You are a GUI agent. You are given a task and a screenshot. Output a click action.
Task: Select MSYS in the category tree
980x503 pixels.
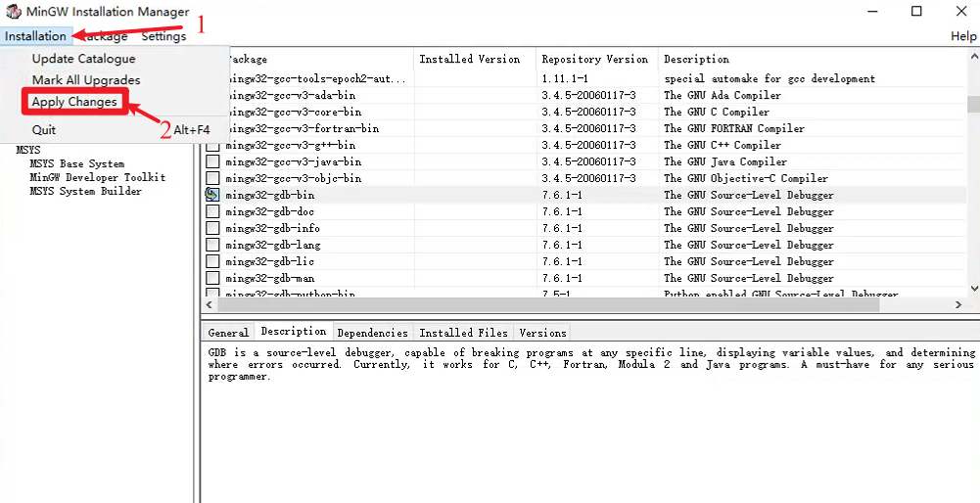click(28, 150)
